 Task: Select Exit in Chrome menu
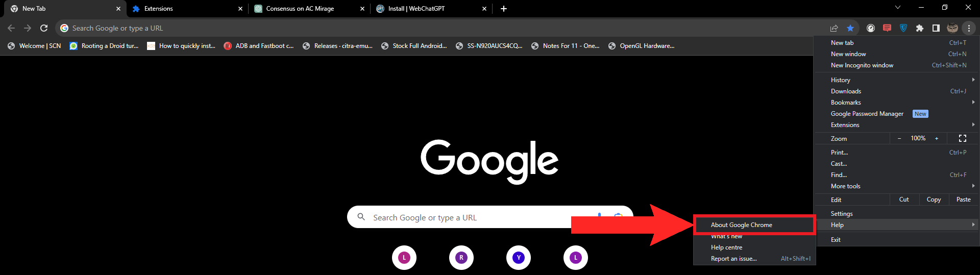[896, 240]
